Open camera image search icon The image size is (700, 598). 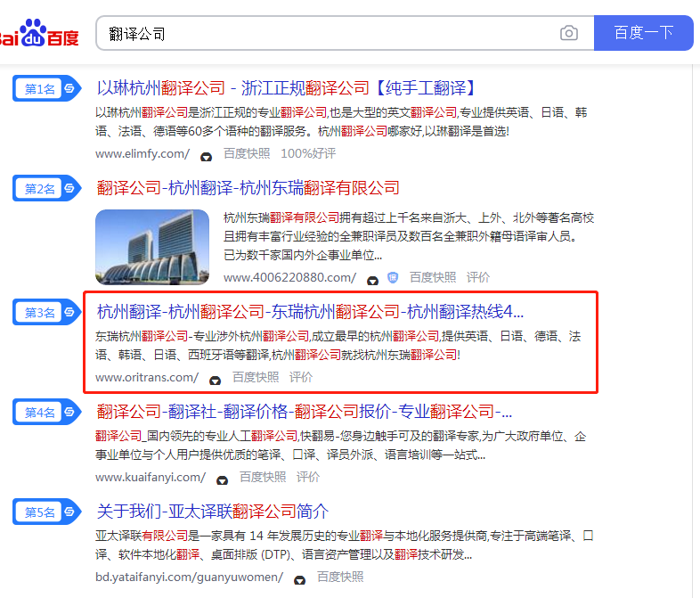(569, 33)
